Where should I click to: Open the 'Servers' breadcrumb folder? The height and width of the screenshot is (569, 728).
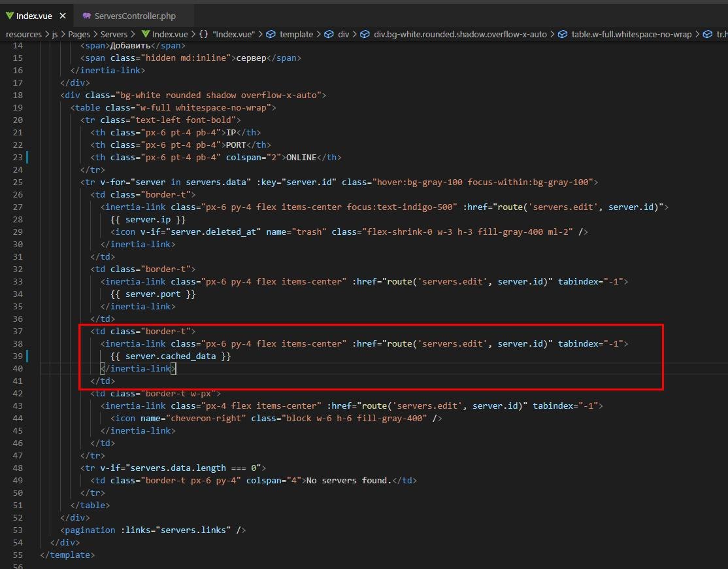114,35
